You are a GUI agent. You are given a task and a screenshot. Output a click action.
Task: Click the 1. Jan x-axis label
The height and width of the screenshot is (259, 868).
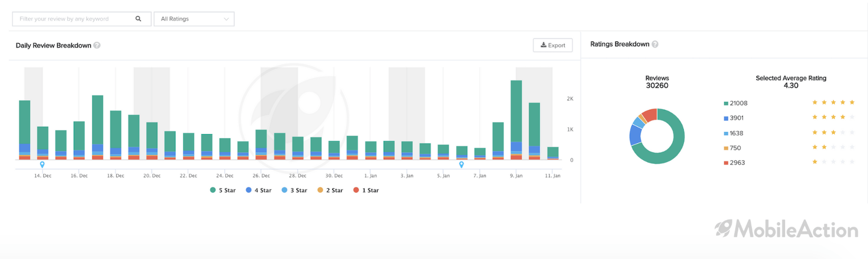pos(371,176)
